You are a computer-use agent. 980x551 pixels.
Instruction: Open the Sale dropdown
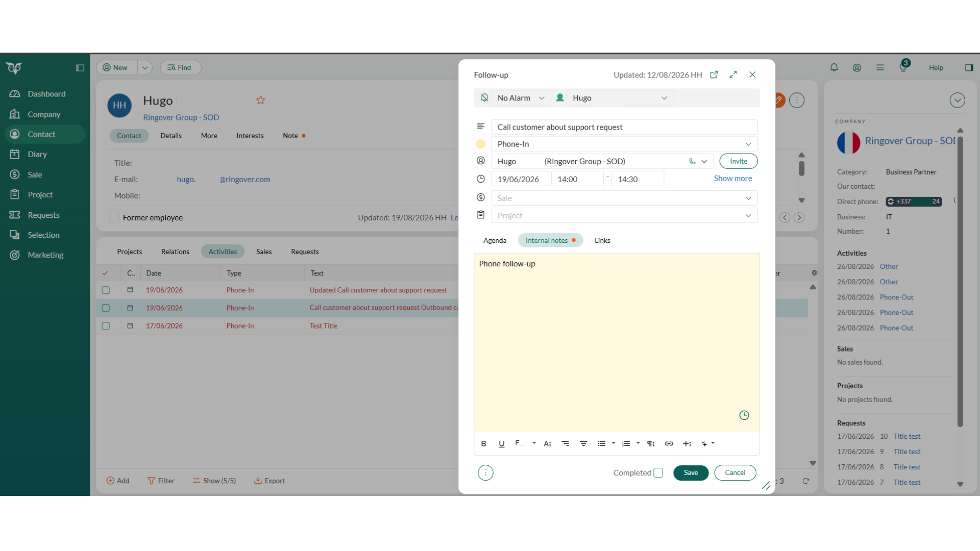tap(624, 198)
